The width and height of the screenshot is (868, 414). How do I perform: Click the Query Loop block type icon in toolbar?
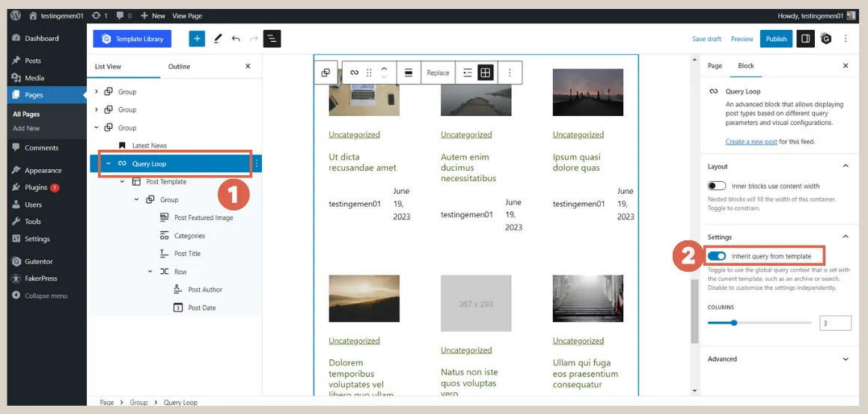[354, 73]
